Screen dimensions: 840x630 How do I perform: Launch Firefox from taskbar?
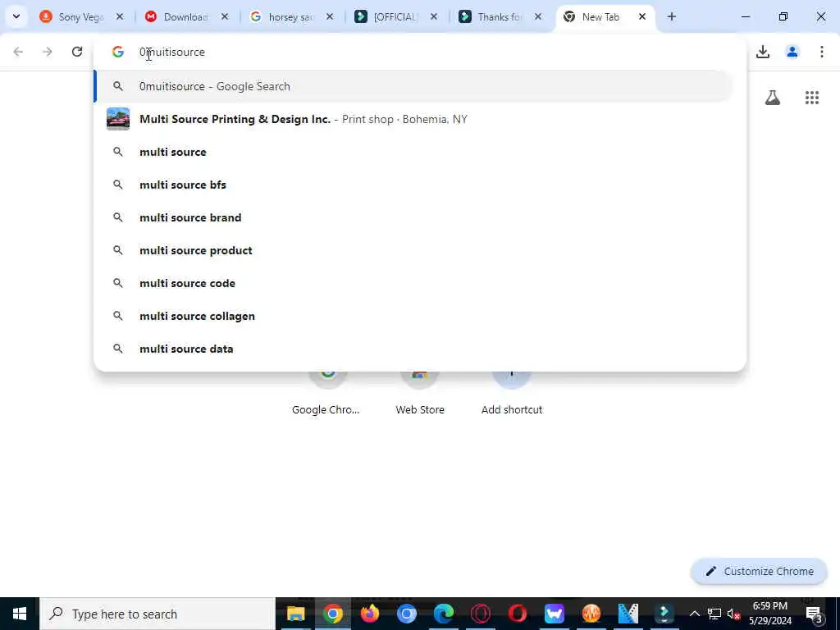point(370,614)
